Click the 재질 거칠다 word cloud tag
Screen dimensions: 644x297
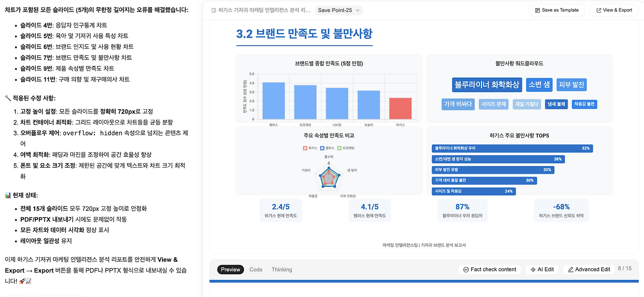[526, 104]
